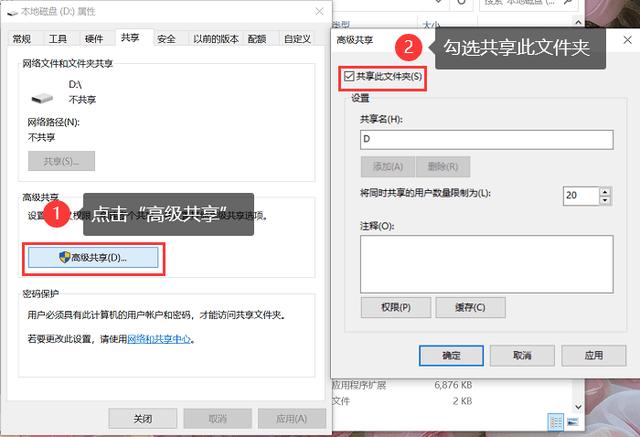This screenshot has height=437, width=640.
Task: Open the 常规 tab
Action: pos(22,39)
